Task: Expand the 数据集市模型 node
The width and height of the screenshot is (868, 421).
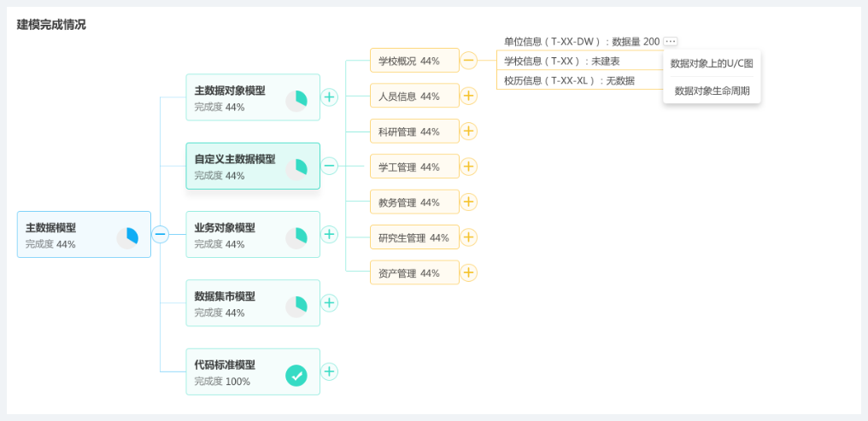Action: pos(330,303)
